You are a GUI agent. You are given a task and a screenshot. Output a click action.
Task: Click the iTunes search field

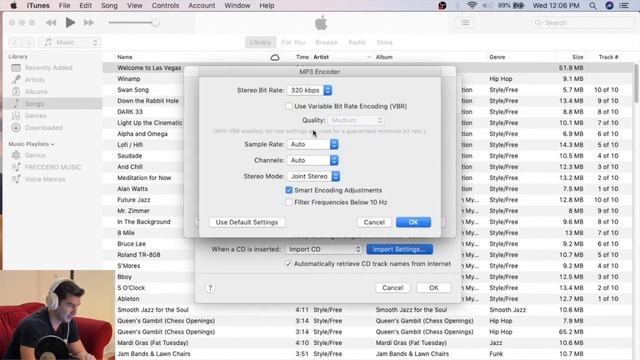[583, 23]
